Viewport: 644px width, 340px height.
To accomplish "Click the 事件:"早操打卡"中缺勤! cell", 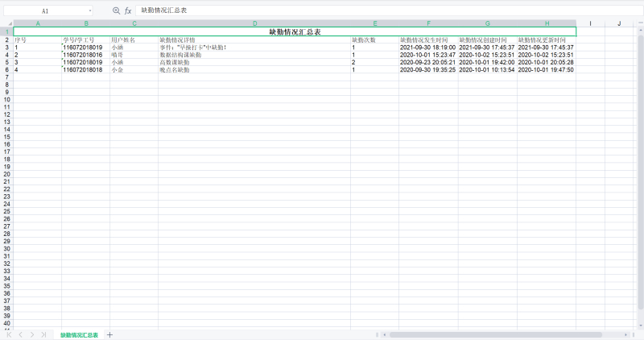I will pyautogui.click(x=254, y=48).
